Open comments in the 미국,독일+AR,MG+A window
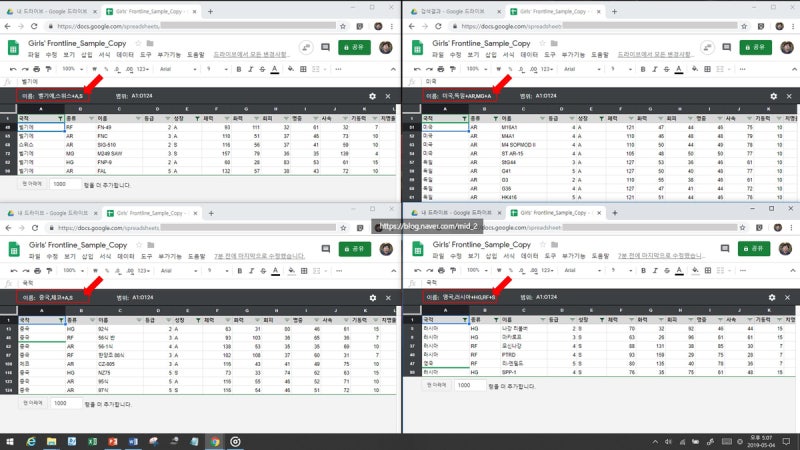Image resolution: width=800 pixels, height=450 pixels. tap(727, 47)
